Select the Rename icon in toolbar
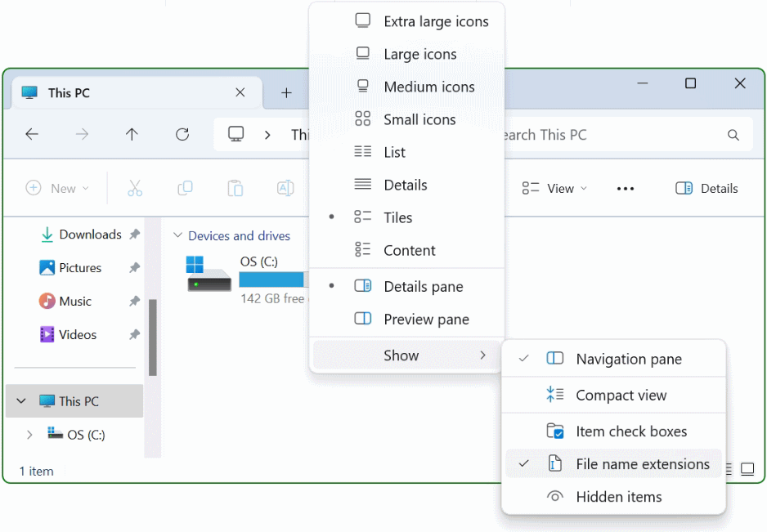 click(285, 188)
